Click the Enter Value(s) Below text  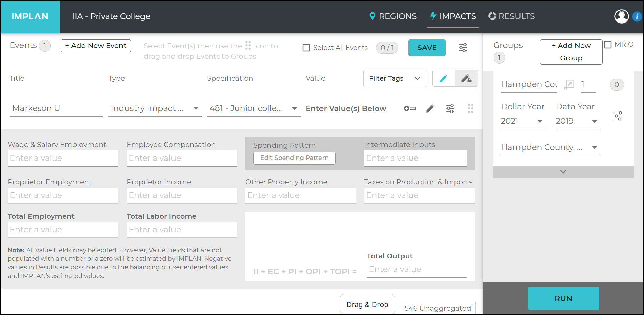[346, 108]
